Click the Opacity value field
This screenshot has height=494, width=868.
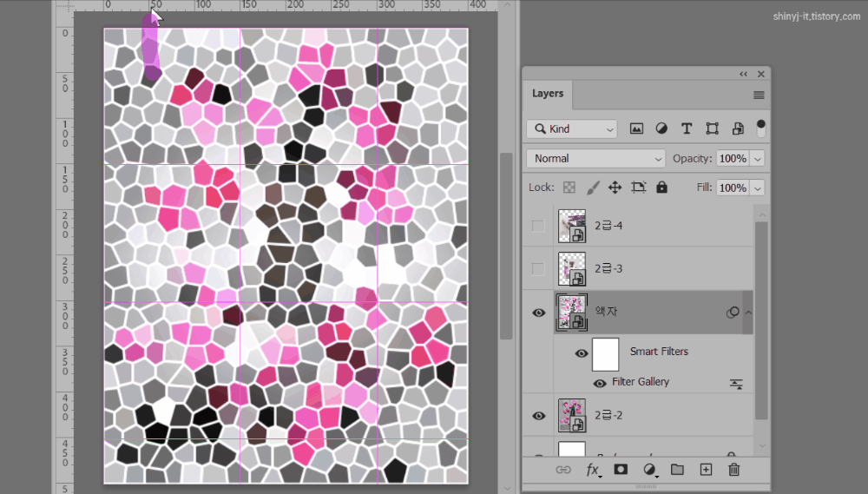pyautogui.click(x=733, y=159)
